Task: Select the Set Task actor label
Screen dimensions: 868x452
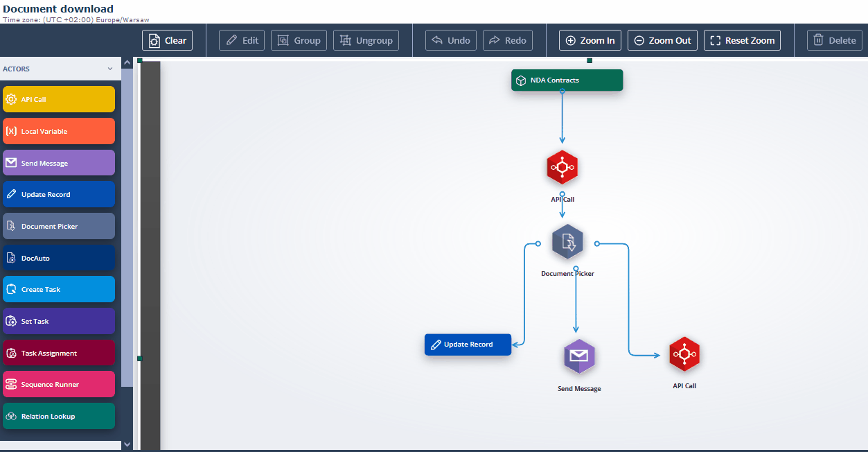Action: tap(35, 322)
